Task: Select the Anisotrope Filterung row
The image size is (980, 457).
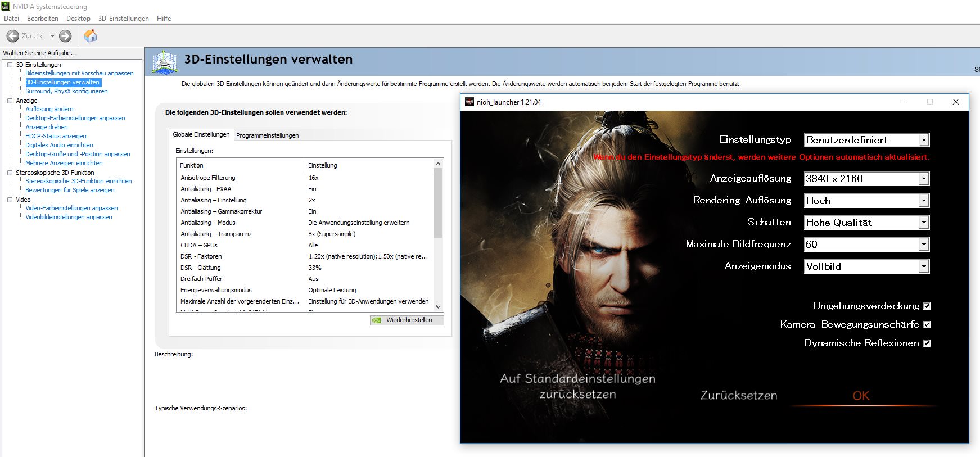Action: coord(305,178)
